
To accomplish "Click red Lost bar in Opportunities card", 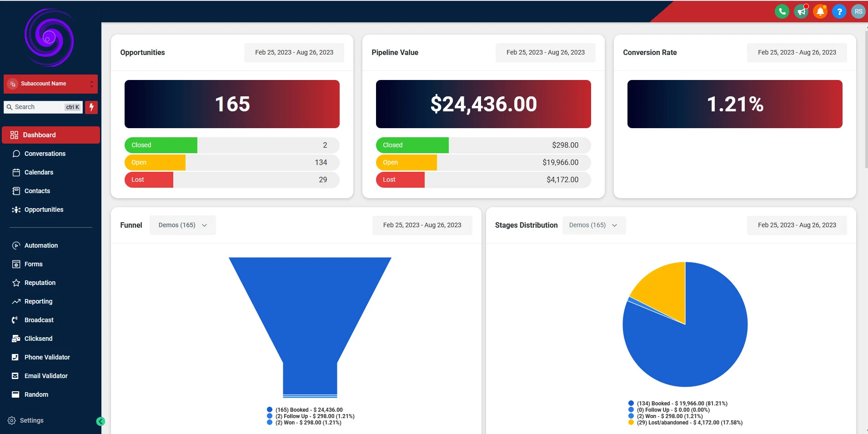I will pyautogui.click(x=149, y=180).
